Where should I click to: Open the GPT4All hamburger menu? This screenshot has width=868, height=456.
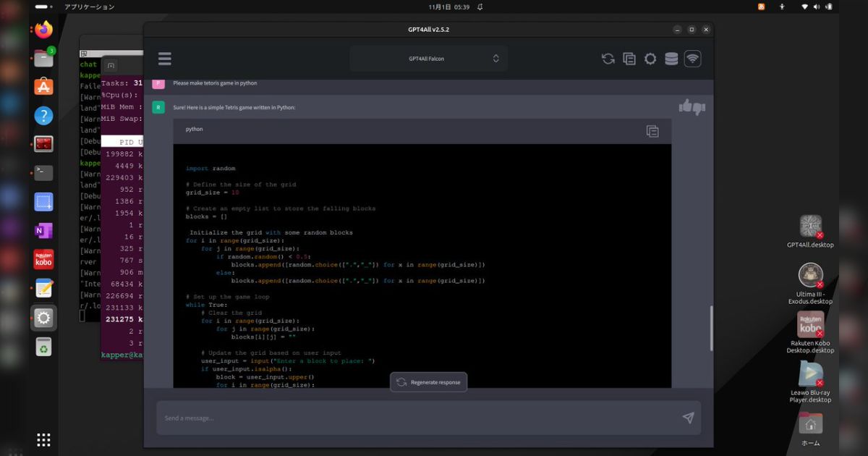165,58
